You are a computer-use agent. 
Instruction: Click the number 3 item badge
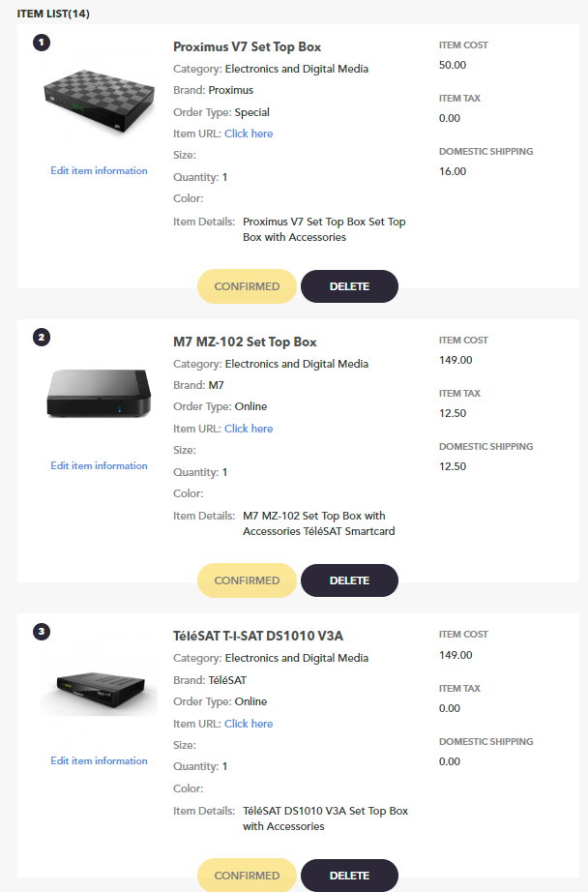coord(41,632)
